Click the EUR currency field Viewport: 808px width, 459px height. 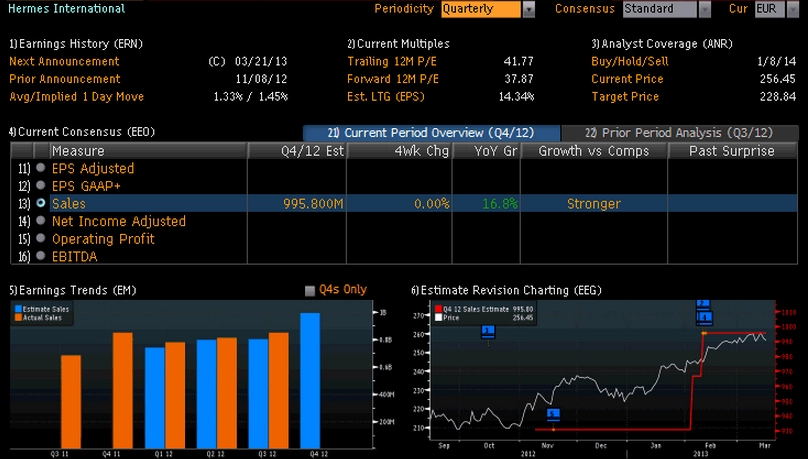(770, 9)
